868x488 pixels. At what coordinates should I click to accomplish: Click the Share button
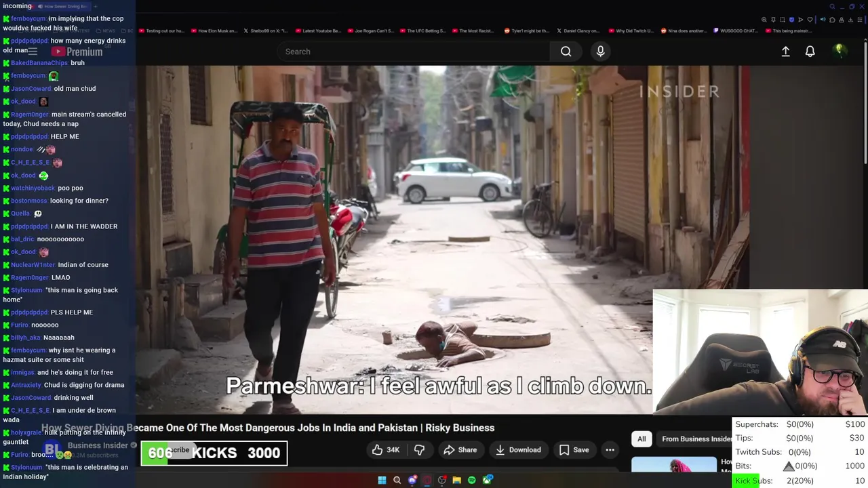pos(460,450)
